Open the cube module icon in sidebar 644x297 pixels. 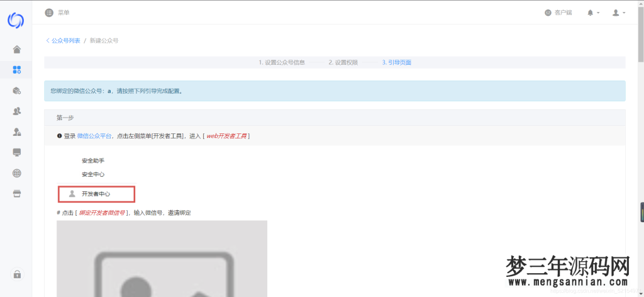[17, 91]
